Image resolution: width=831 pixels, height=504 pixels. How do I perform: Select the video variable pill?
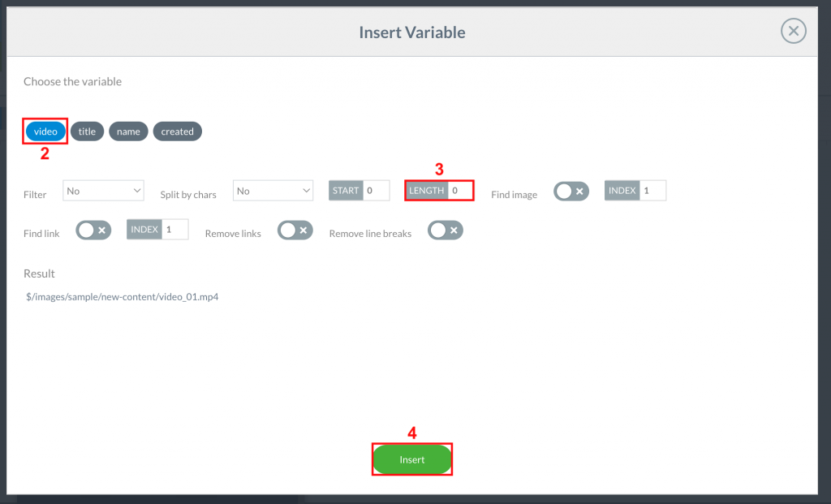coord(45,131)
